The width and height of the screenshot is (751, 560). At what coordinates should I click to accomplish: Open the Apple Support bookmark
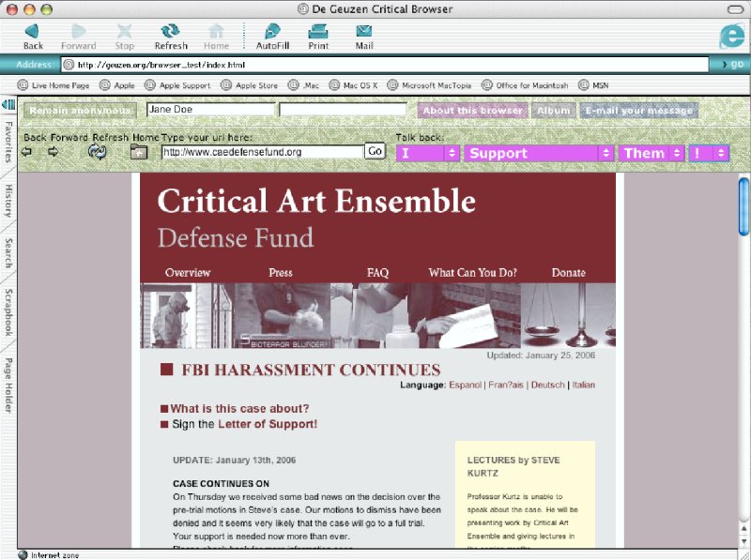[x=177, y=85]
